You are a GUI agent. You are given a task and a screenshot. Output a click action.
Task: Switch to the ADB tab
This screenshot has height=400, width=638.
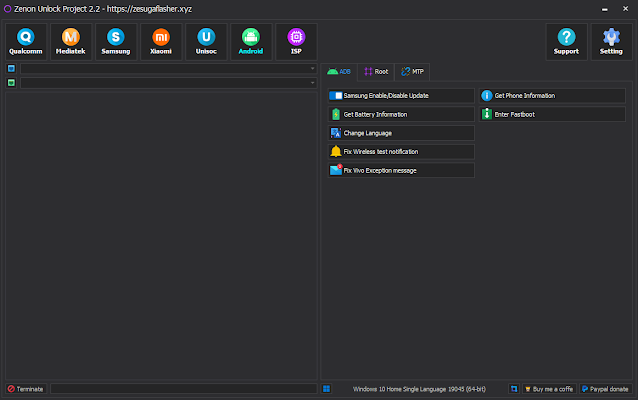[x=339, y=72]
